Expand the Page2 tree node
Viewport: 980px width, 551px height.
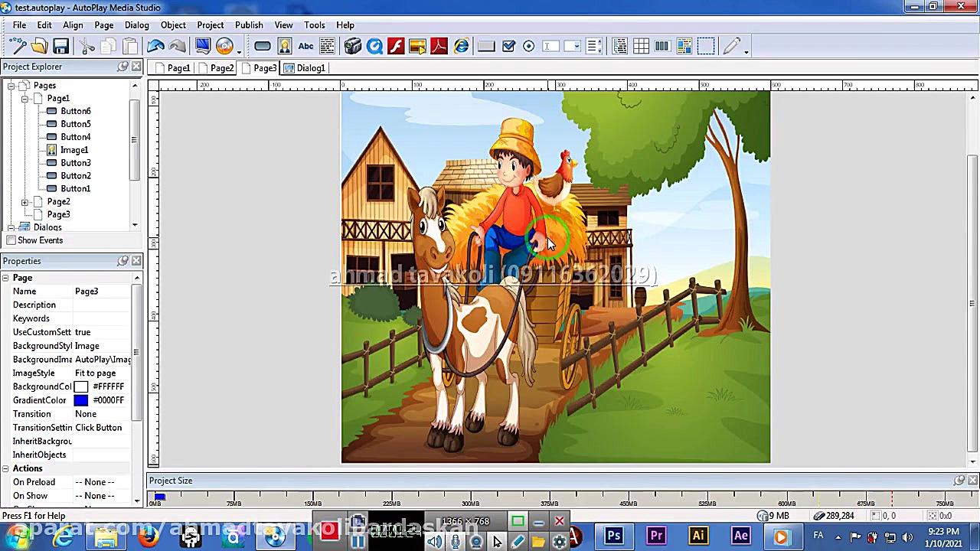click(x=24, y=202)
